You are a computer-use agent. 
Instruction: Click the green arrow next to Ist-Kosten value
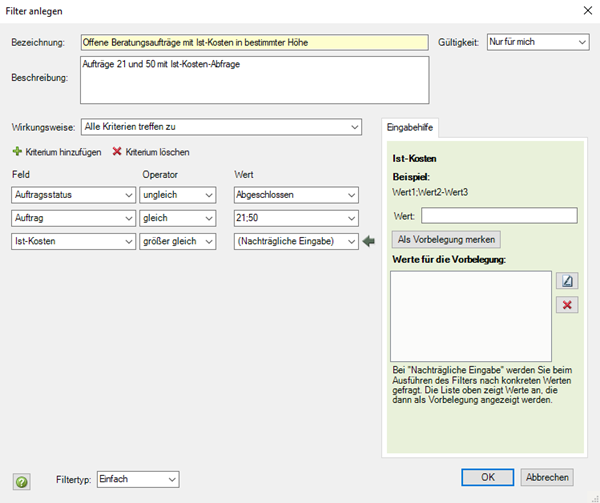point(368,241)
